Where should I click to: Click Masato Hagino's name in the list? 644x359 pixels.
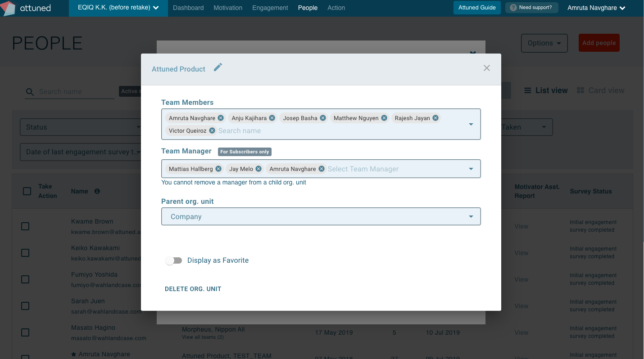(x=93, y=328)
